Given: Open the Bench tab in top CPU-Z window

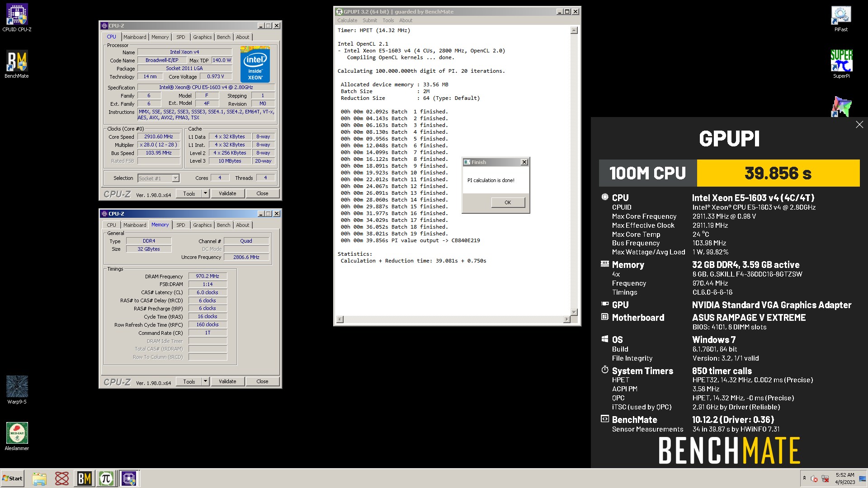Looking at the screenshot, I should (223, 37).
